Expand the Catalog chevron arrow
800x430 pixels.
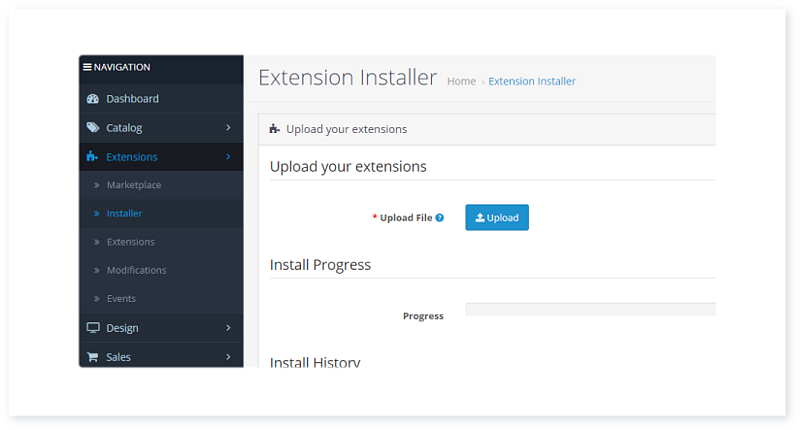tap(228, 128)
